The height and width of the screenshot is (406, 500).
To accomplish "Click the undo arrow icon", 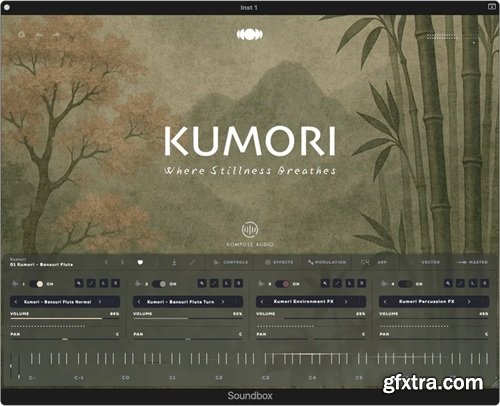I will coord(39,34).
